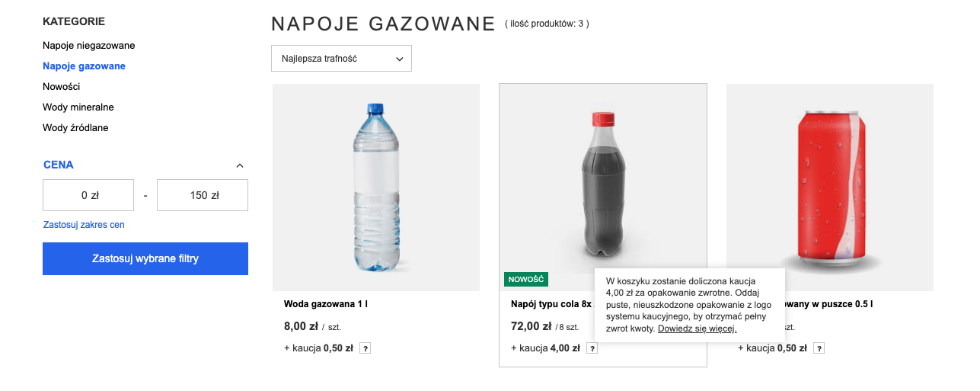Image resolution: width=980 pixels, height=391 pixels.
Task: Click the deposit help icon for the canned drink
Action: pos(819,348)
